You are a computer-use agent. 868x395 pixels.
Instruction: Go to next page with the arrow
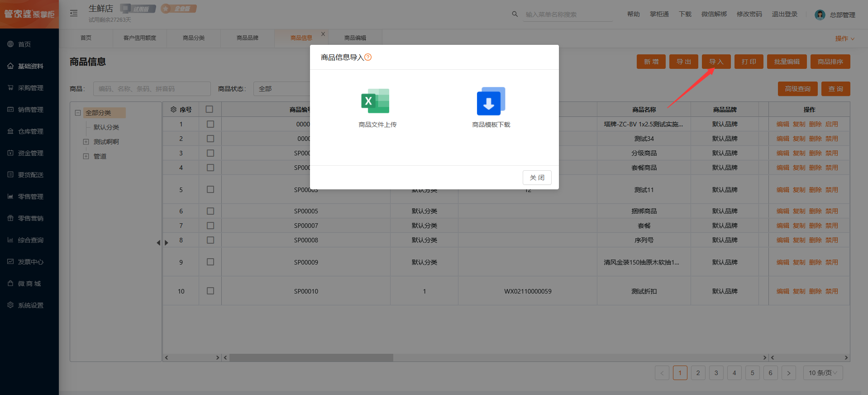coord(789,373)
